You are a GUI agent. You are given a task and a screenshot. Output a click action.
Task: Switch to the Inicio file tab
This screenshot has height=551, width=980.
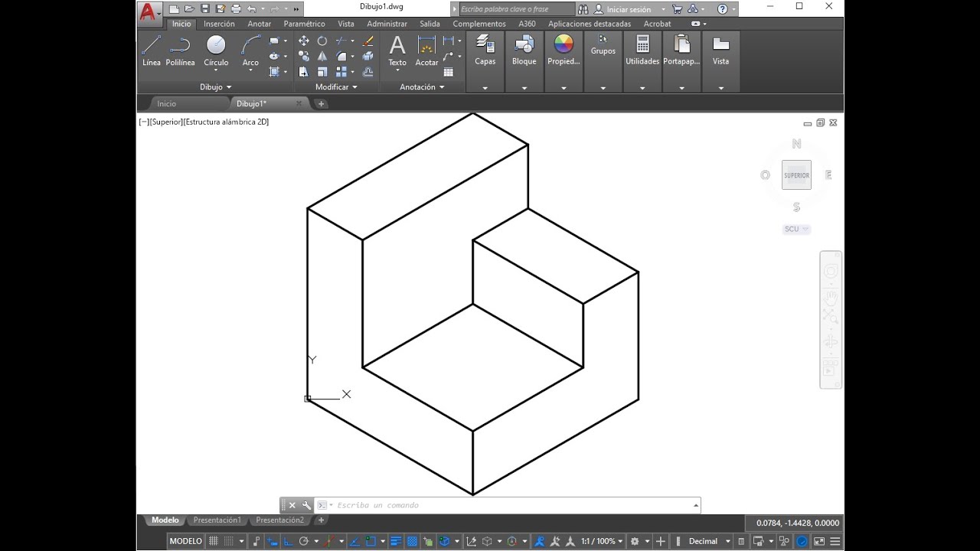point(166,103)
